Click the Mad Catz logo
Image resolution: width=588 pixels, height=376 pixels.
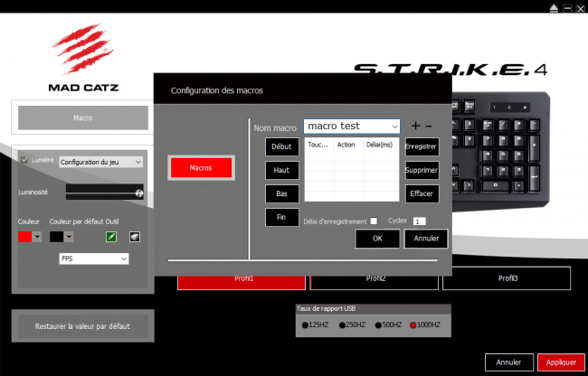[83, 58]
